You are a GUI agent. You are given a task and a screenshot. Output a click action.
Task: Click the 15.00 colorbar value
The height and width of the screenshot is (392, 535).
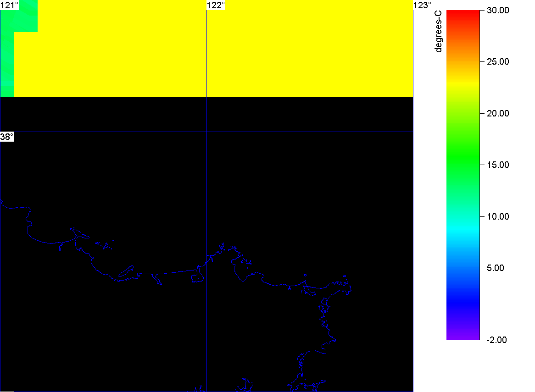(x=498, y=165)
